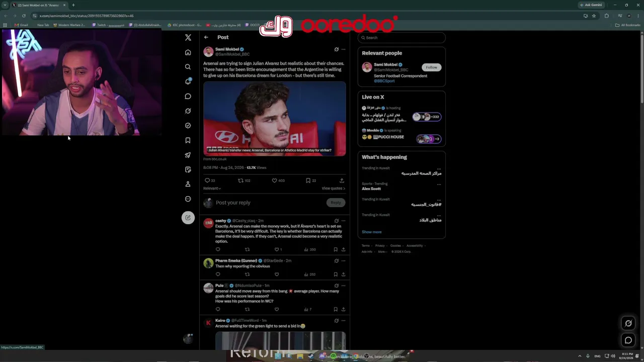Image resolution: width=644 pixels, height=362 pixels.
Task: Open the X home feed icon
Action: pos(188,52)
